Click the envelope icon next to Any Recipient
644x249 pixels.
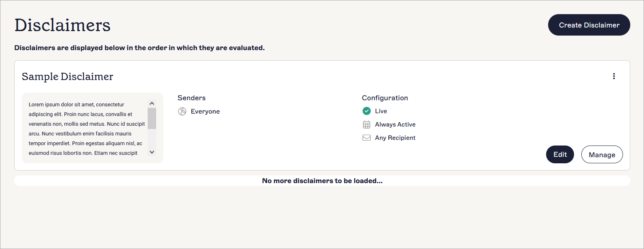coord(366,137)
